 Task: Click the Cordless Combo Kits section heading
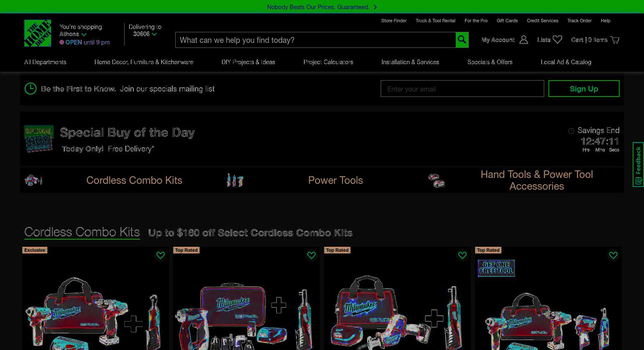(x=82, y=232)
